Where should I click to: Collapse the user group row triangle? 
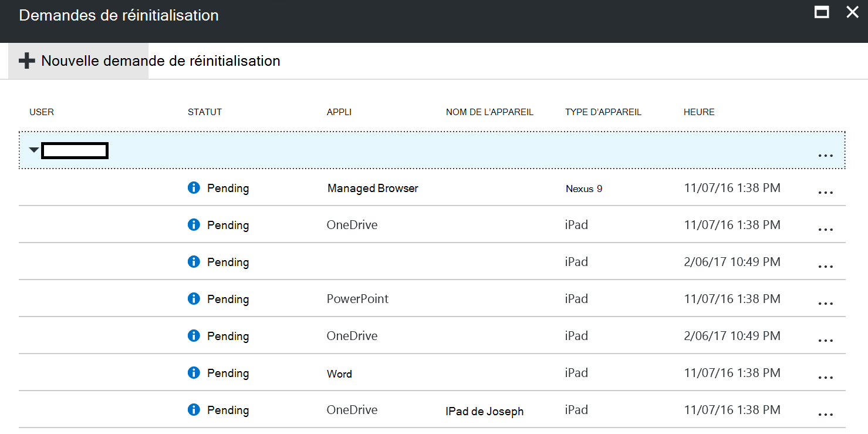click(34, 150)
